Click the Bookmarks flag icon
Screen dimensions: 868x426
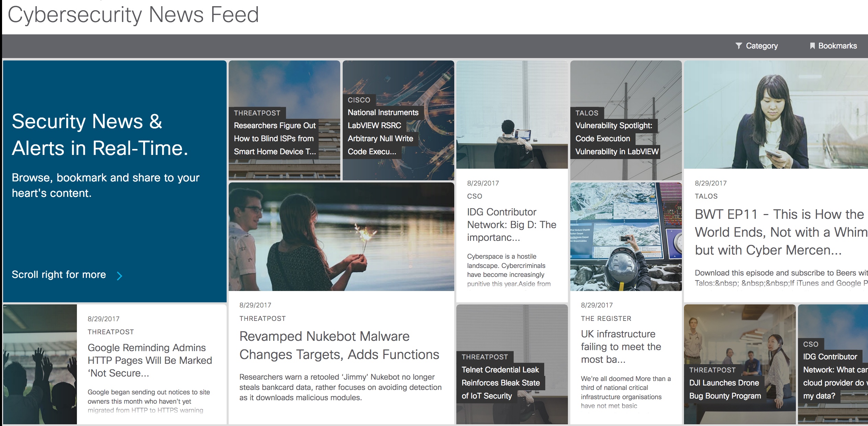pos(812,46)
